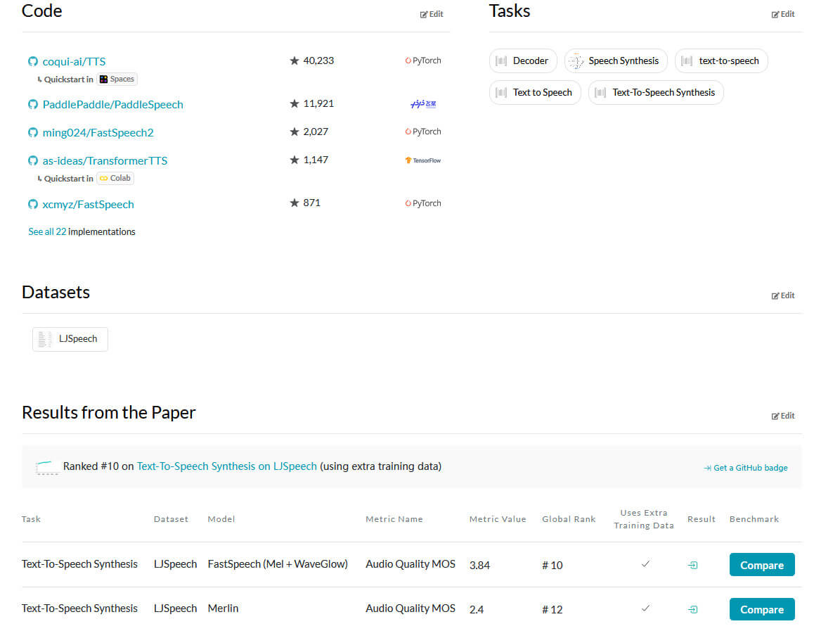Select the Text-To-Speech Synthesis task tag
The image size is (840, 631).
(656, 92)
